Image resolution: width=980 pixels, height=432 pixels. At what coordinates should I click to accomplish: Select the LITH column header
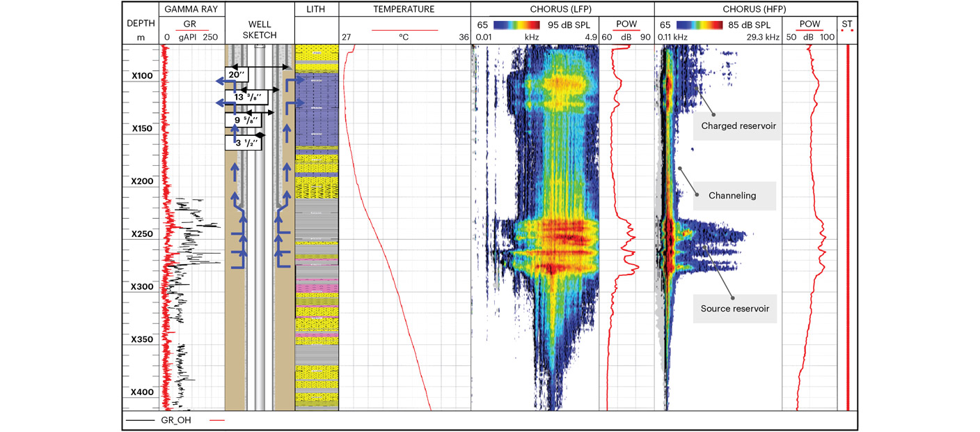[x=316, y=9]
